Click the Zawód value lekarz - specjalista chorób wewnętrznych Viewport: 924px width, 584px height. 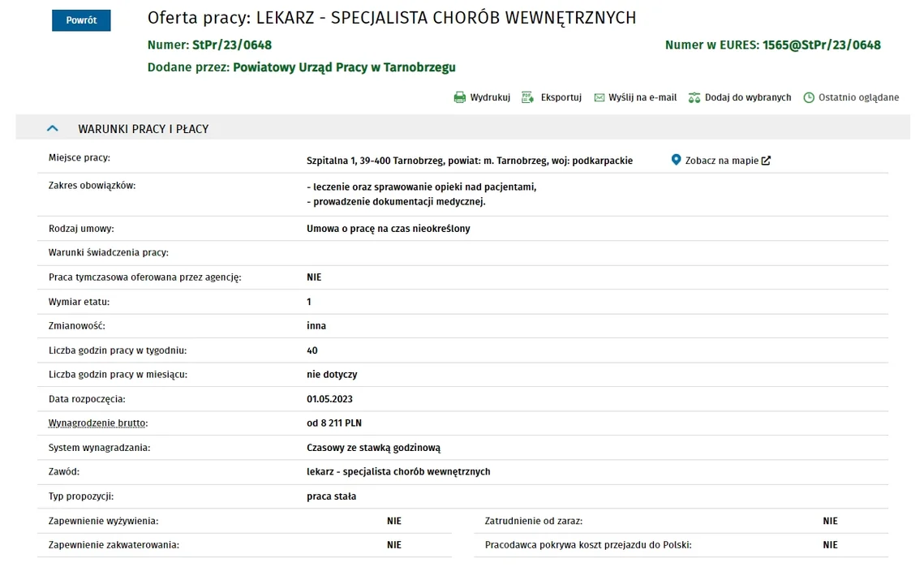click(x=398, y=471)
